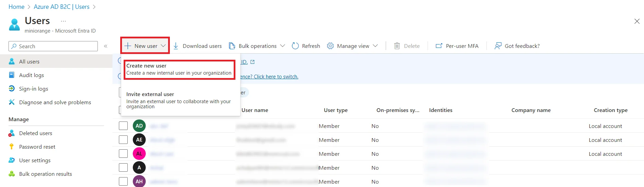Click the 'Click here to switch' link
The height and width of the screenshot is (187, 644).
[x=276, y=77]
